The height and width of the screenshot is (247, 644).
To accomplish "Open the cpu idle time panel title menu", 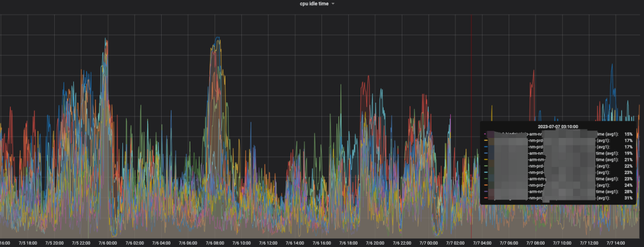I will [x=314, y=4].
